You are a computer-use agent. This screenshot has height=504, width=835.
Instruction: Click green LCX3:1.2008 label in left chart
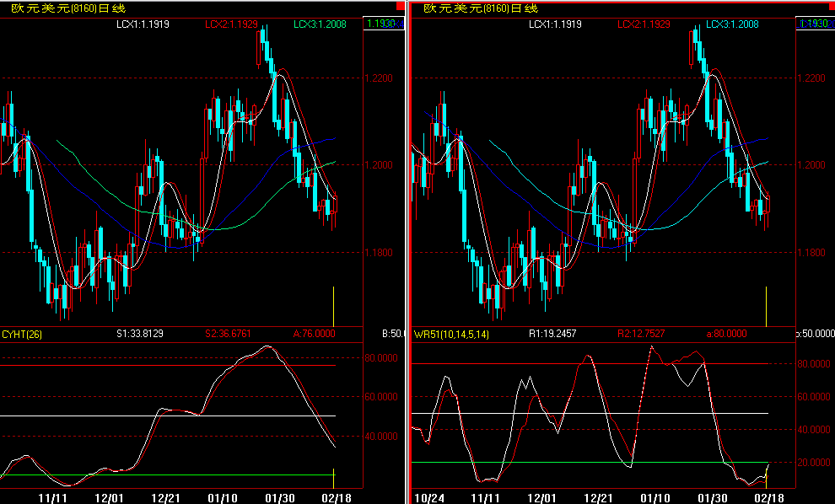pyautogui.click(x=320, y=24)
